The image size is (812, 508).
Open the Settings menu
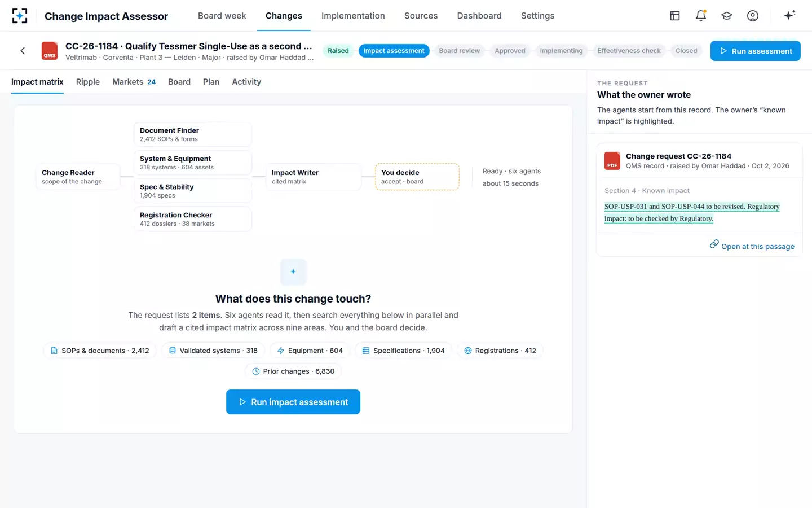(x=537, y=16)
